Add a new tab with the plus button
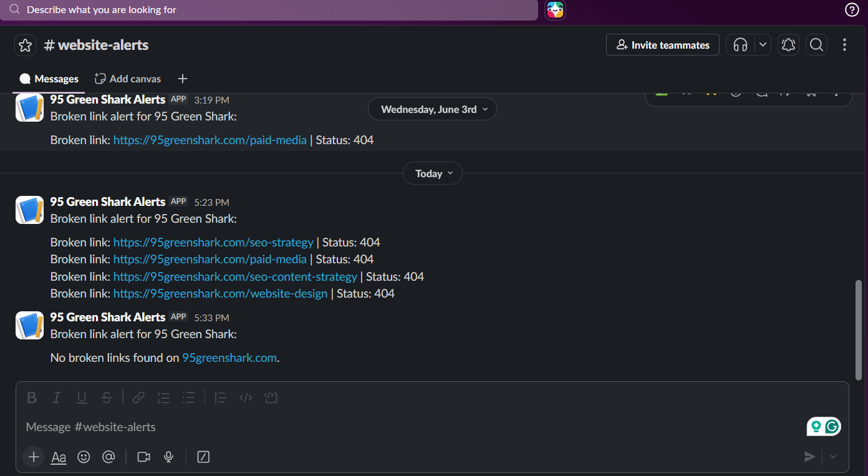The image size is (868, 476). (x=182, y=79)
